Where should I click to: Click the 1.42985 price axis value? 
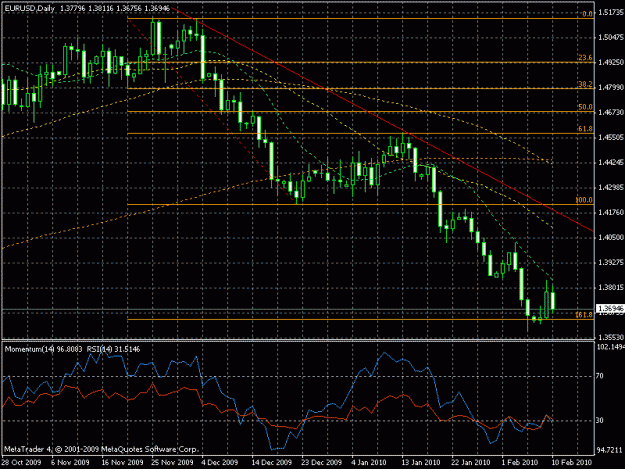(x=611, y=187)
